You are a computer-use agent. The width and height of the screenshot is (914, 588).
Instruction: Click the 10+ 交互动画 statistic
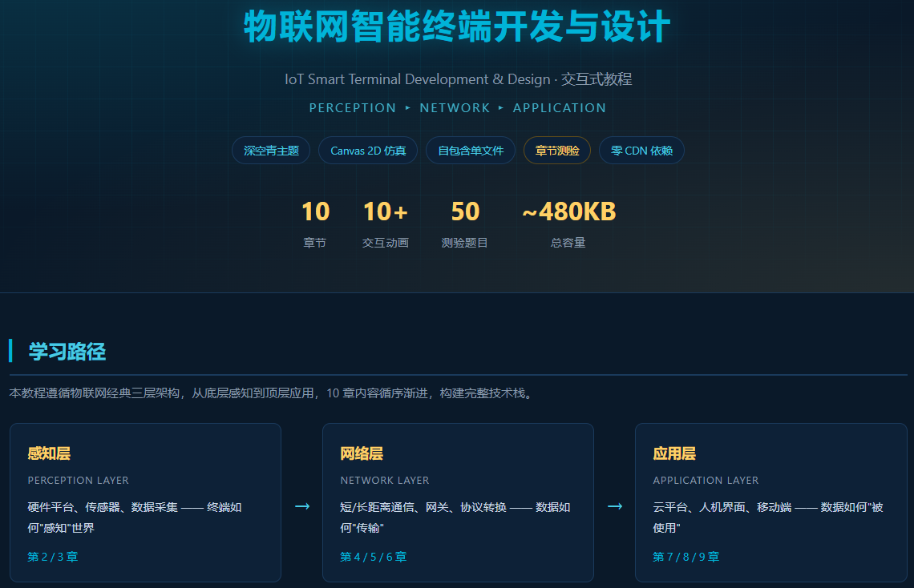[386, 224]
